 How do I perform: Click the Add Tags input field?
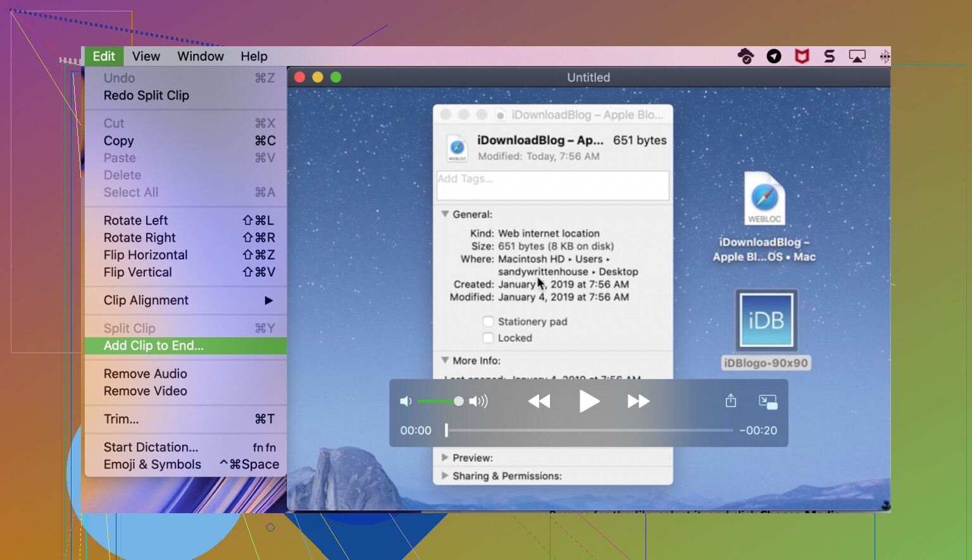click(552, 185)
